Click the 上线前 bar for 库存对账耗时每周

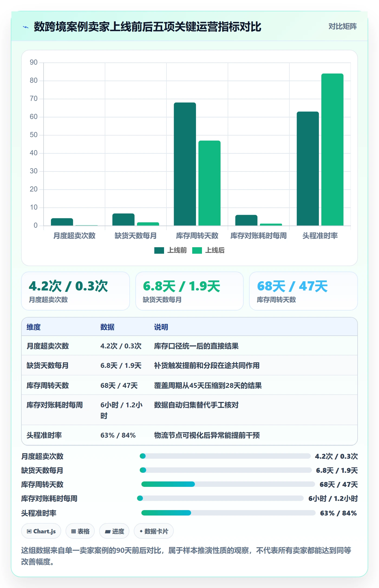[246, 220]
